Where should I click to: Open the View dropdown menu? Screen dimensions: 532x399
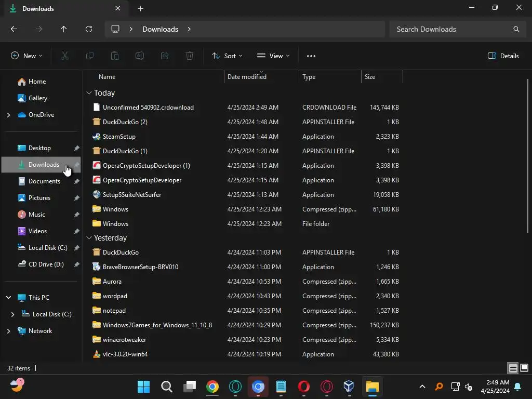point(273,56)
